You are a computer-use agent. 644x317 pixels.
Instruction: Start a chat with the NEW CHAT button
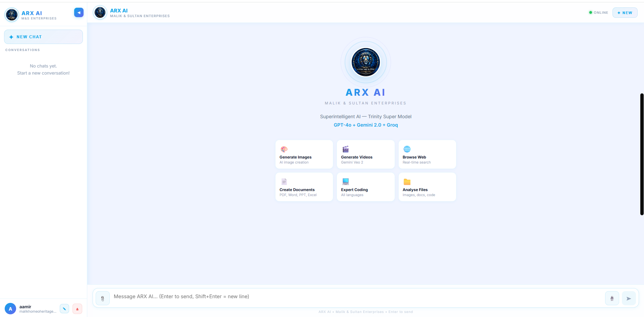coord(43,37)
